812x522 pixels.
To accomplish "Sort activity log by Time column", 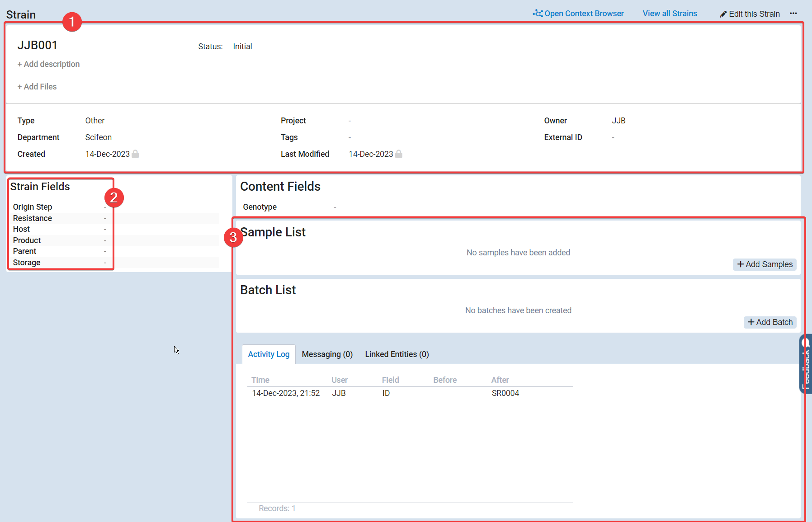I will click(x=260, y=380).
